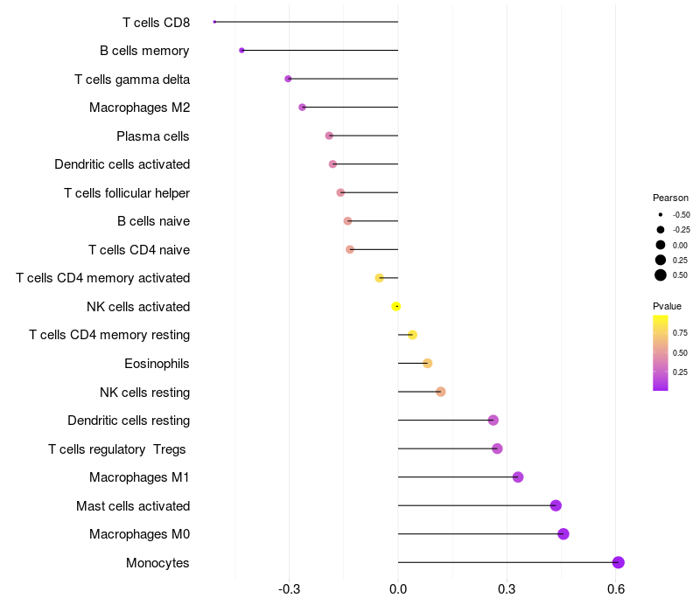This screenshot has width=700, height=612.
Task: Click the Monocytes data point dot
Action: point(619,563)
